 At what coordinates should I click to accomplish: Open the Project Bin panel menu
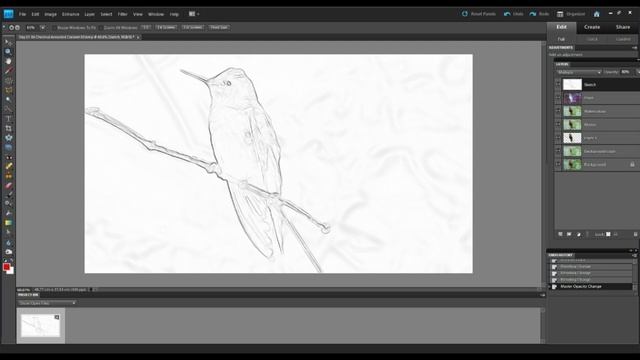coord(542,295)
